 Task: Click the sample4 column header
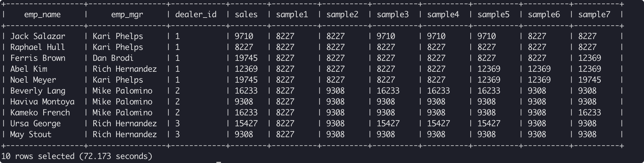tap(443, 15)
